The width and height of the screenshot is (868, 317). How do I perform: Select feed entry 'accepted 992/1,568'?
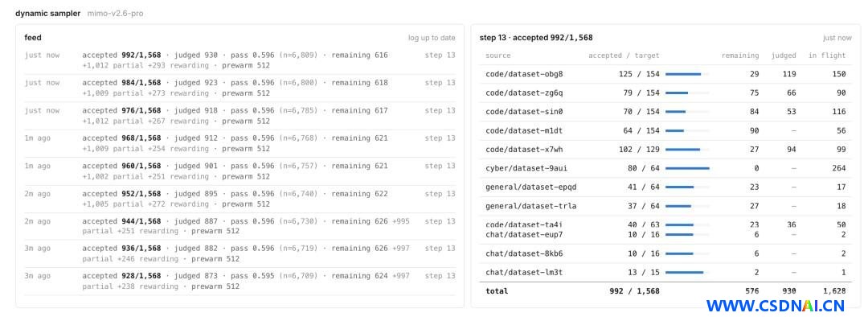tap(240, 60)
